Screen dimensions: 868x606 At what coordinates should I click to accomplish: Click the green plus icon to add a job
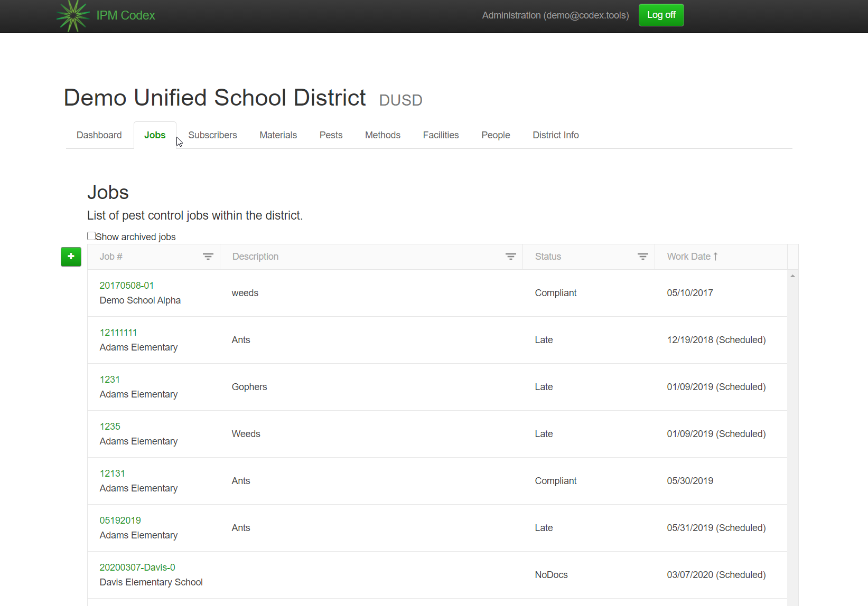71,257
